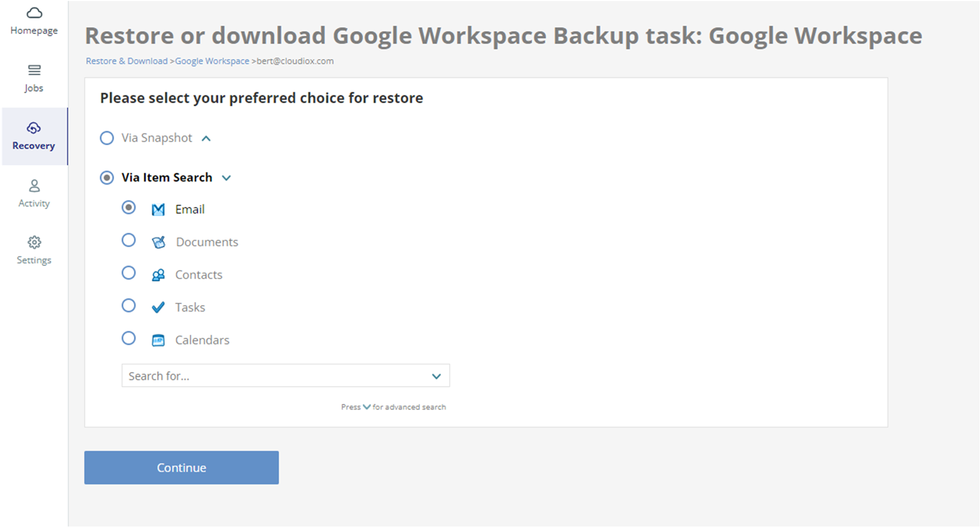Click the Recovery cloud restore icon
The height and width of the screenshot is (527, 980).
pyautogui.click(x=34, y=128)
